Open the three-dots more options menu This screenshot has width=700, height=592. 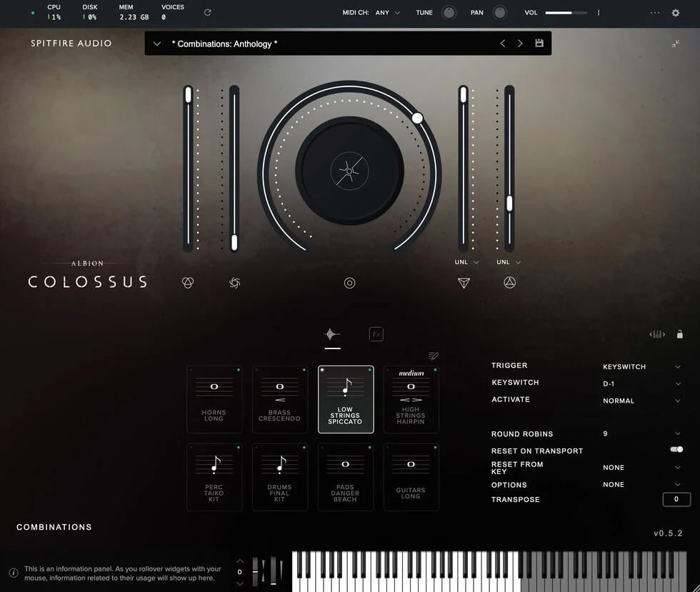(654, 13)
